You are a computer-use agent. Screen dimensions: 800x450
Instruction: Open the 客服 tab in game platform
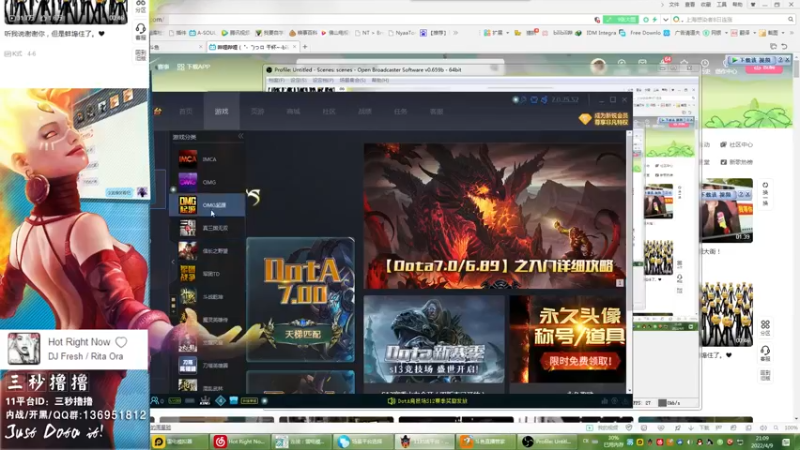click(436, 111)
